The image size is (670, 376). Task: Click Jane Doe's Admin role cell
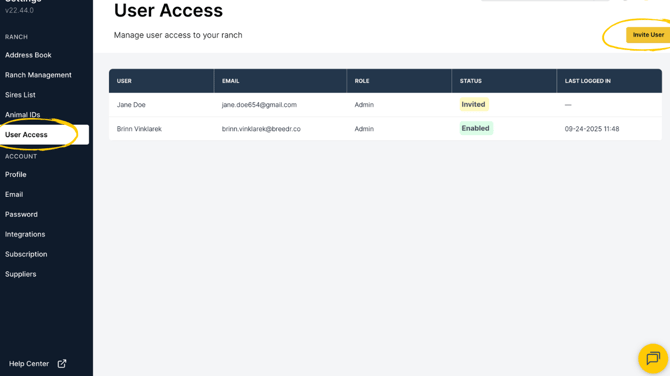point(364,105)
